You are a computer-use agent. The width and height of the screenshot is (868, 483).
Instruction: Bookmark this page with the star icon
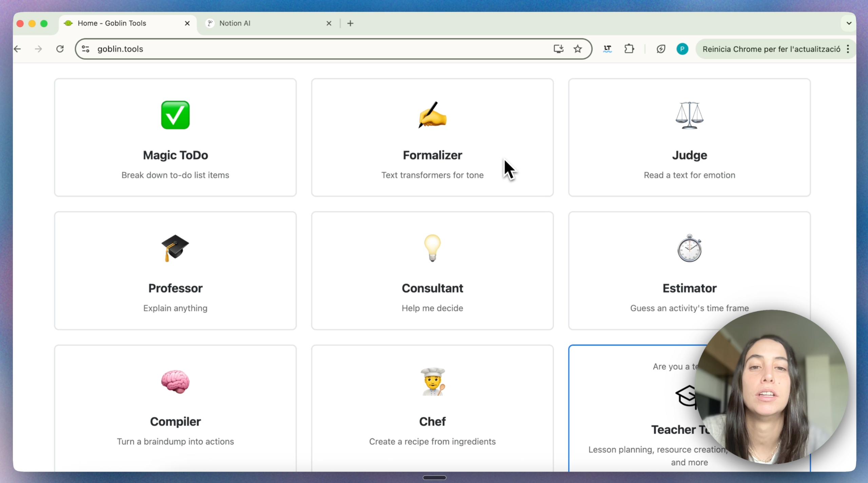tap(578, 49)
